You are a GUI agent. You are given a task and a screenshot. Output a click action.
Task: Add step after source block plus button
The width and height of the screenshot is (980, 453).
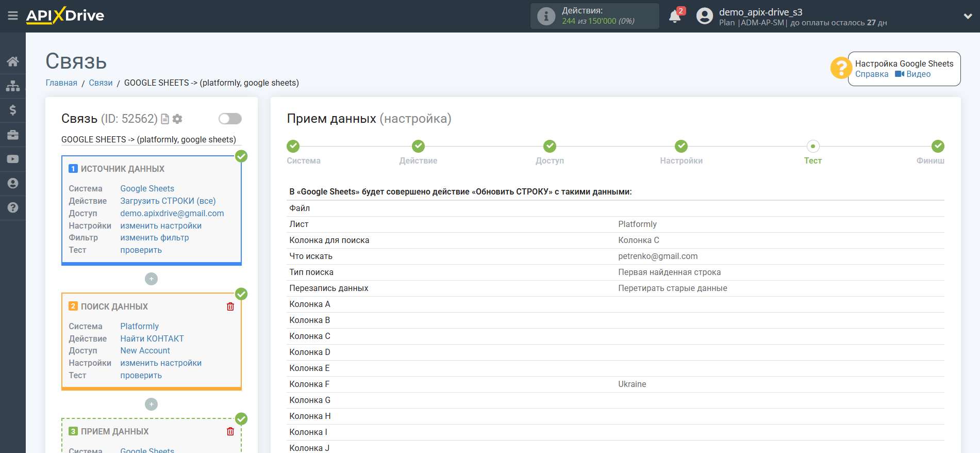151,279
